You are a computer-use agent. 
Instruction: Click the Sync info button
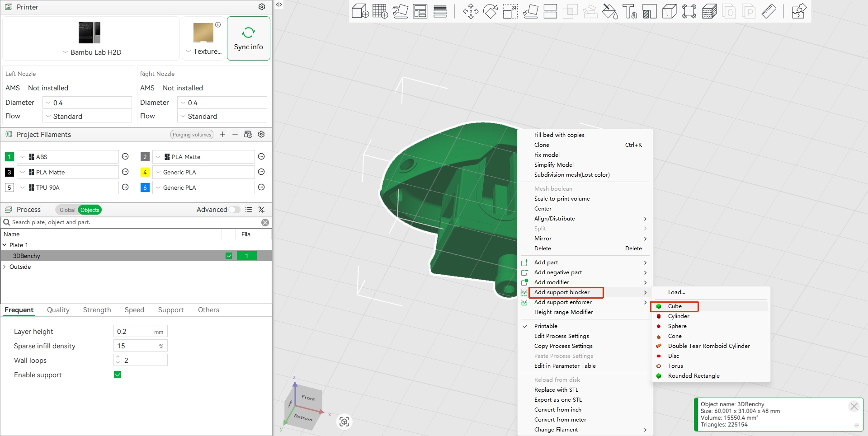tap(249, 38)
